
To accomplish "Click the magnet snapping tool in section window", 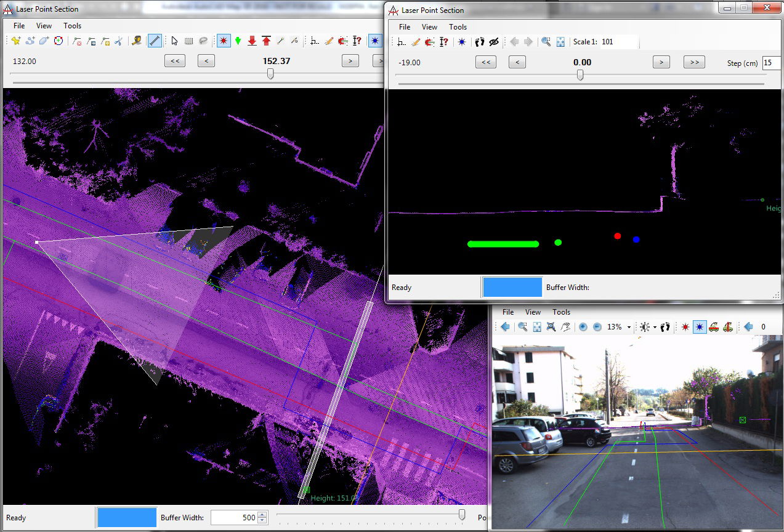I will pyautogui.click(x=429, y=42).
